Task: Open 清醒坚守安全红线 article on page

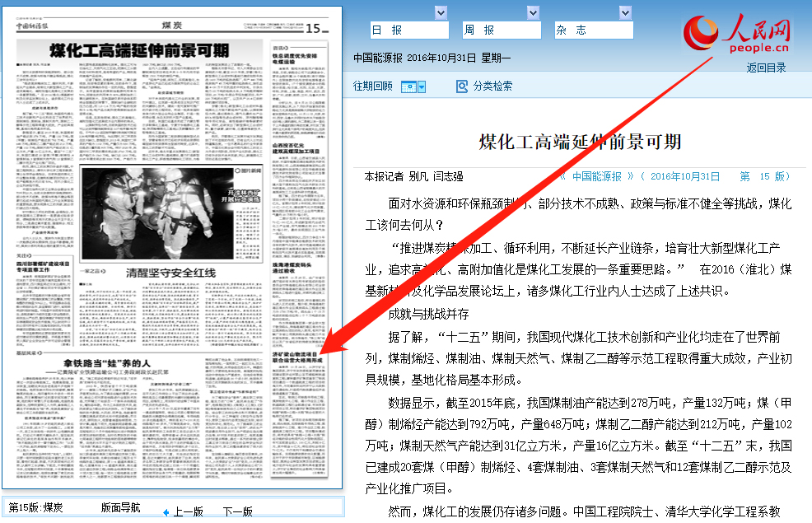Action: [171, 273]
